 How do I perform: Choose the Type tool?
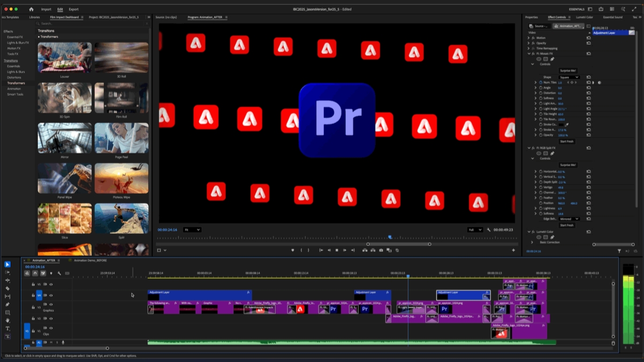7,328
